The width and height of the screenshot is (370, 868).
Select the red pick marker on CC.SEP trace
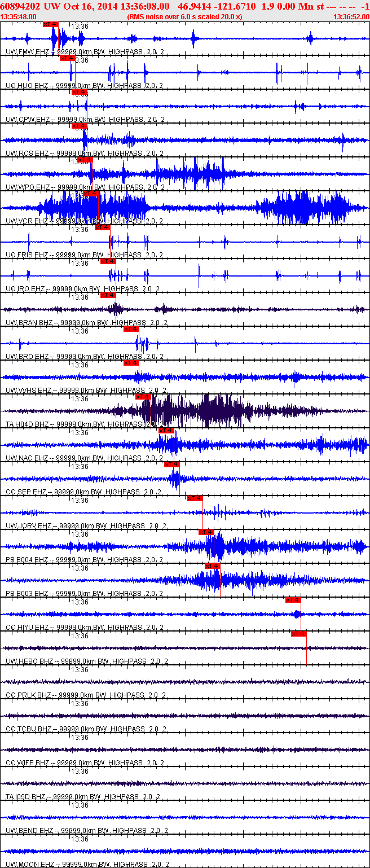[172, 464]
